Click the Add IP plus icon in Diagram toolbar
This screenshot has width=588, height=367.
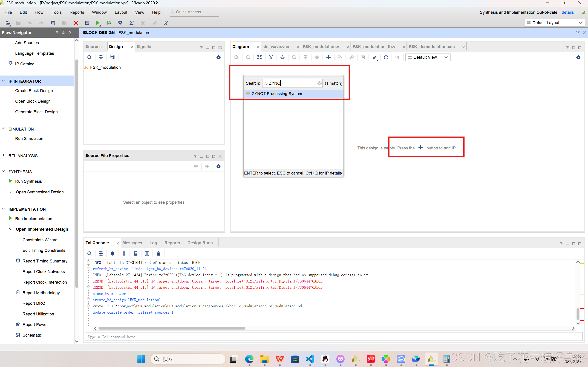coord(328,57)
